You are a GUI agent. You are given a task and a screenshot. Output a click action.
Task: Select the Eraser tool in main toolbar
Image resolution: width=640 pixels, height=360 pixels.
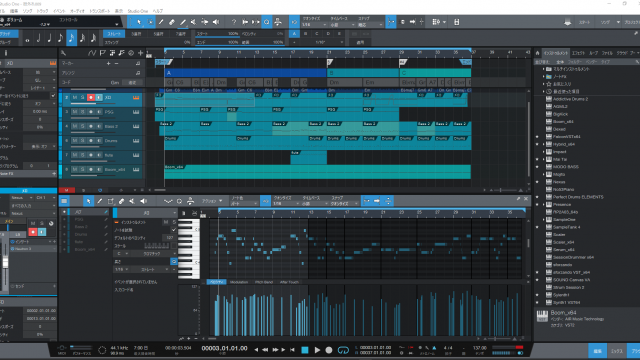(x=172, y=22)
